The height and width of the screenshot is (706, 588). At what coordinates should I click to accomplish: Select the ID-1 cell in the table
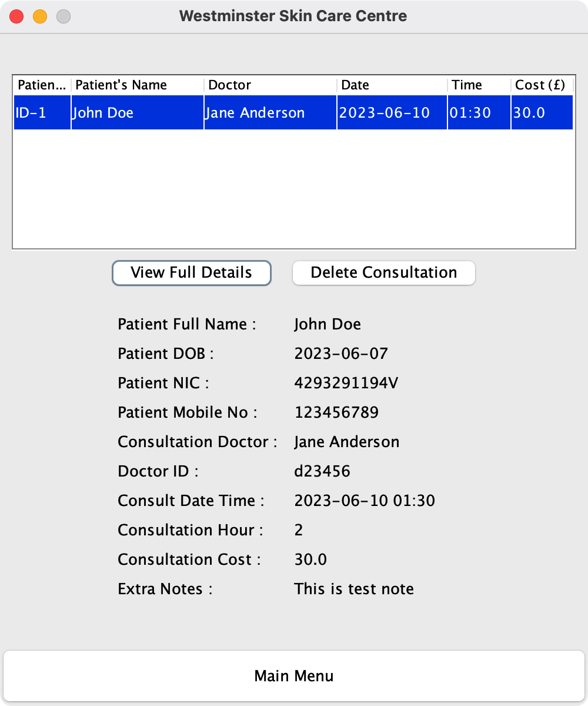tap(41, 112)
